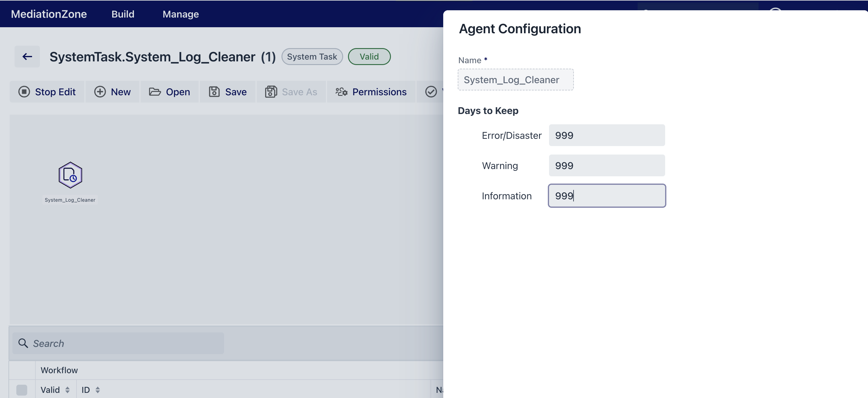Click the Open folder icon
868x398 pixels.
click(x=155, y=92)
